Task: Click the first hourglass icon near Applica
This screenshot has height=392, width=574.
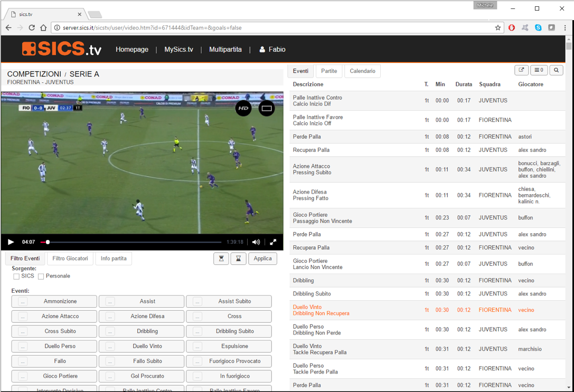Action: (x=221, y=259)
